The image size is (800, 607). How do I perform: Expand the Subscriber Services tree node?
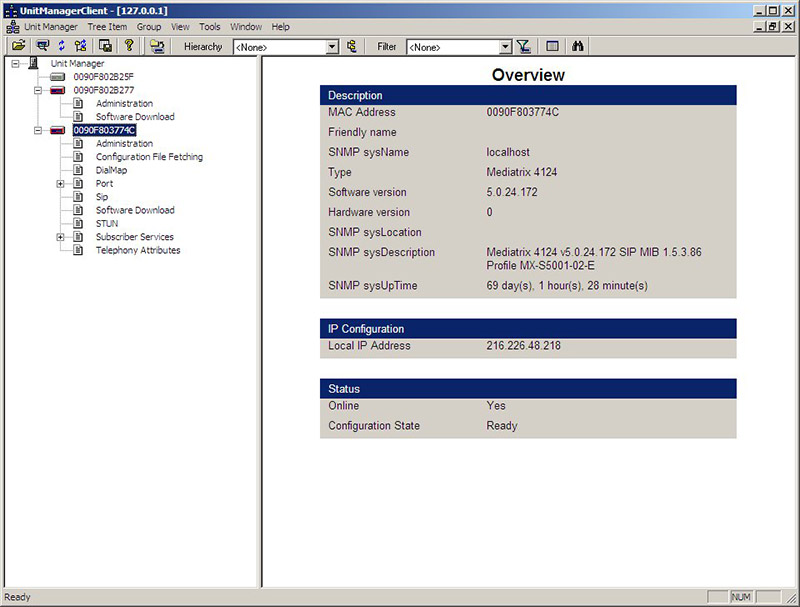[60, 237]
